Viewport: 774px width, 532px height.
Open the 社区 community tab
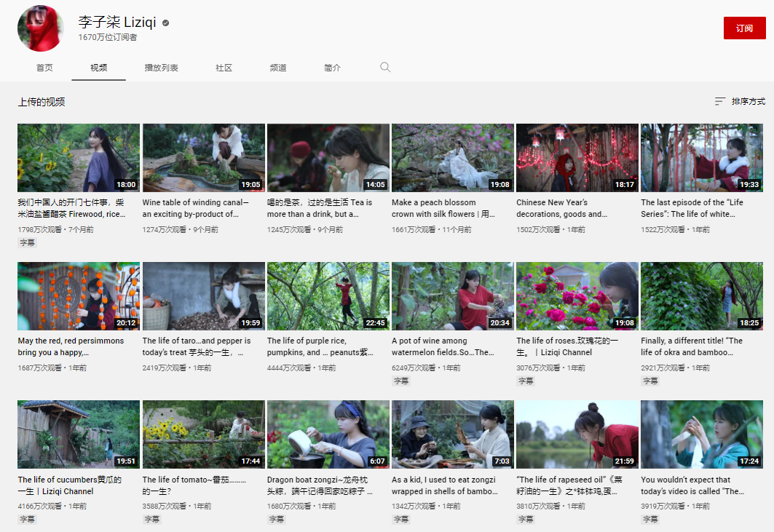pos(224,68)
